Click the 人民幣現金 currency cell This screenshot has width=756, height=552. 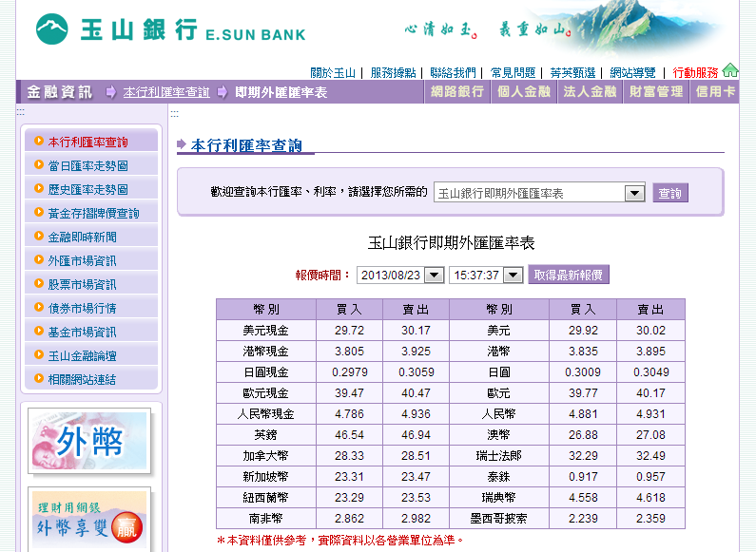[x=265, y=413]
